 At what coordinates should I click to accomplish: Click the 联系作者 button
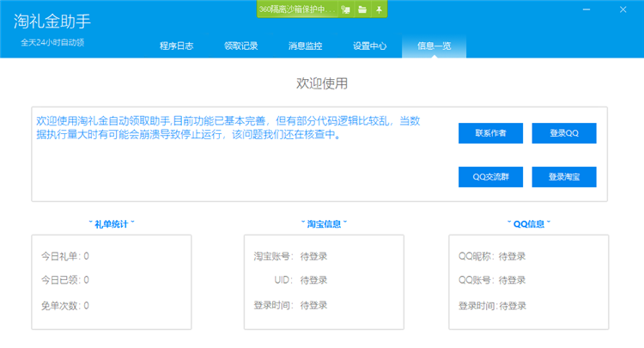point(491,133)
